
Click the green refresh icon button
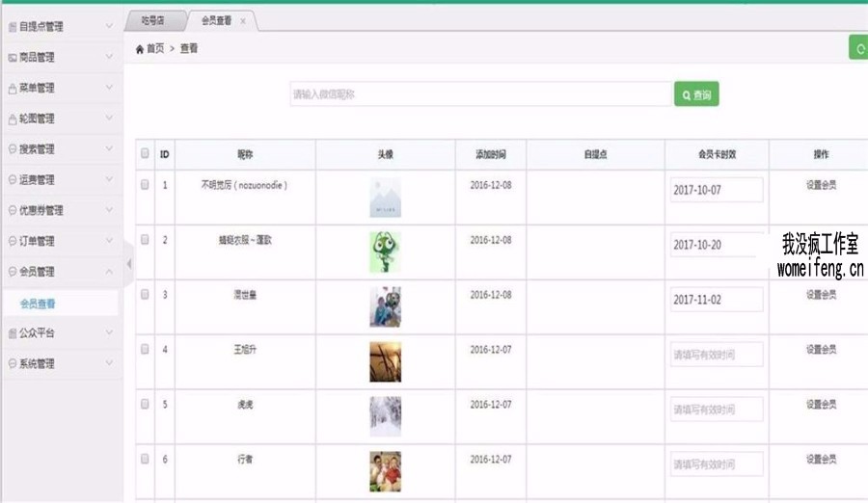pyautogui.click(x=859, y=47)
